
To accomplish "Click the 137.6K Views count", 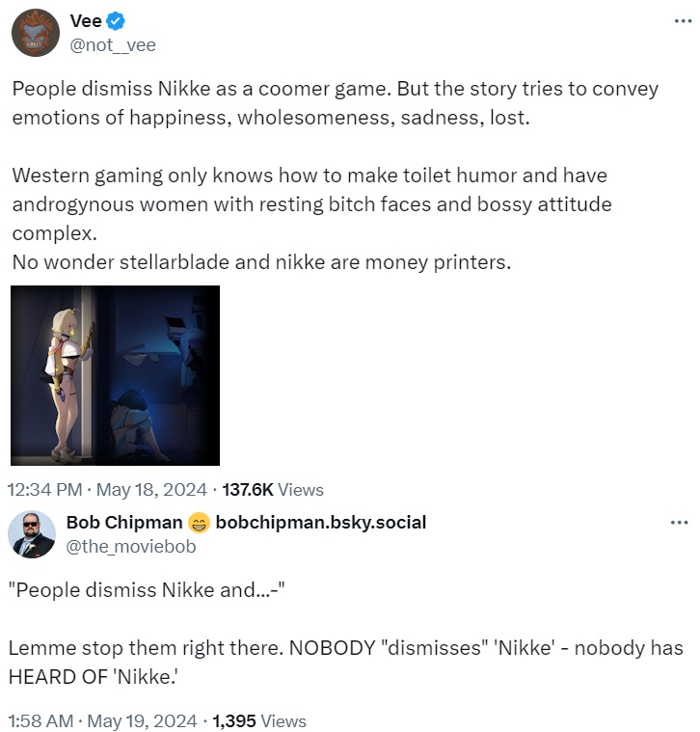I will point(273,490).
